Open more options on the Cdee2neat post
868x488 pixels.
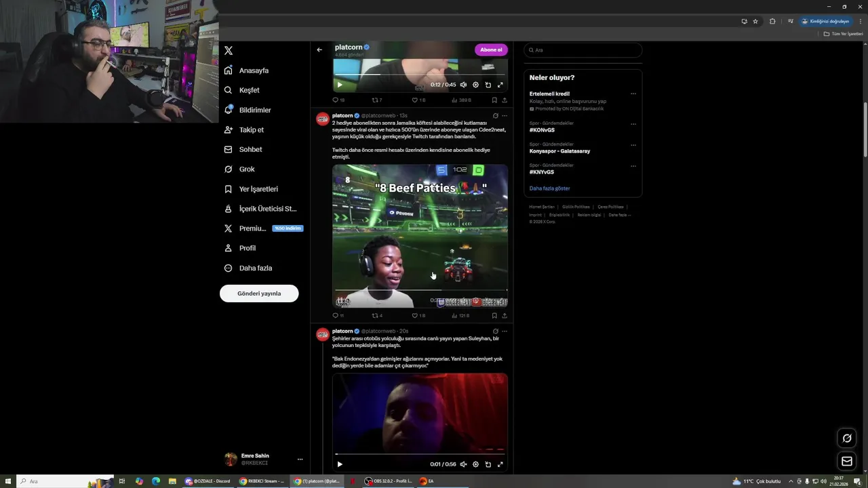[x=504, y=116]
